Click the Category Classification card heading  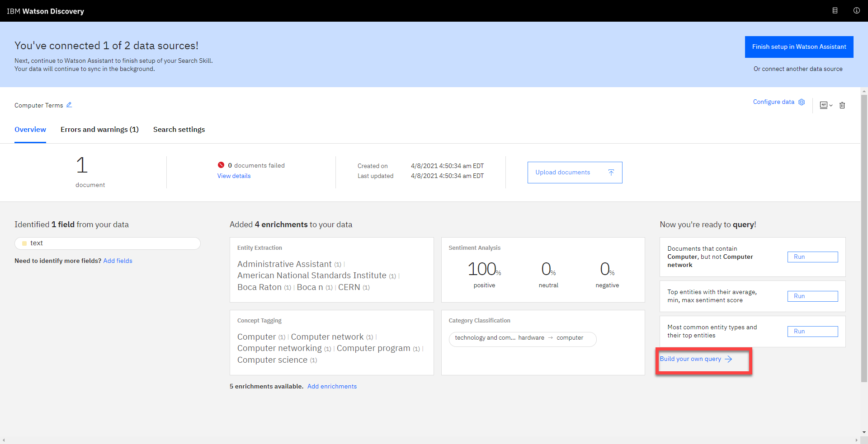479,321
